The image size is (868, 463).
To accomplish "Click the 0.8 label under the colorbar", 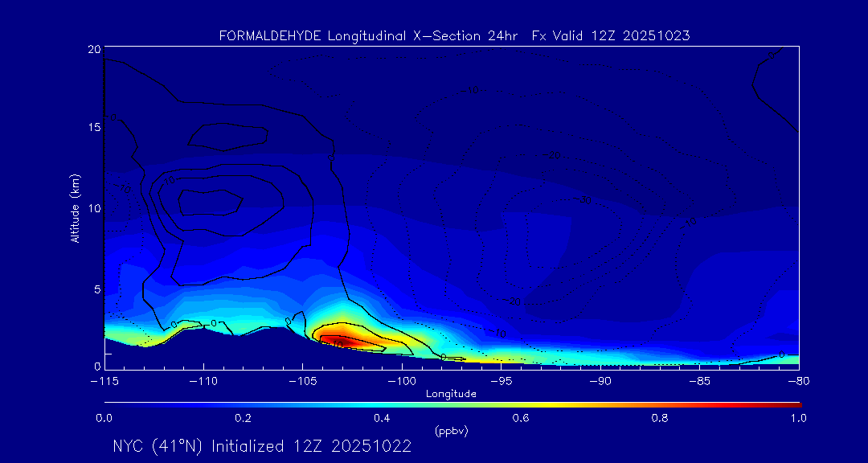I will (x=660, y=418).
